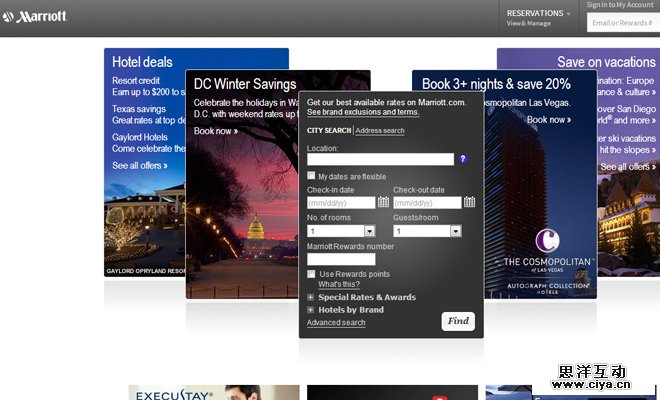
Task: Open the Reservations menu in header
Action: (x=539, y=14)
